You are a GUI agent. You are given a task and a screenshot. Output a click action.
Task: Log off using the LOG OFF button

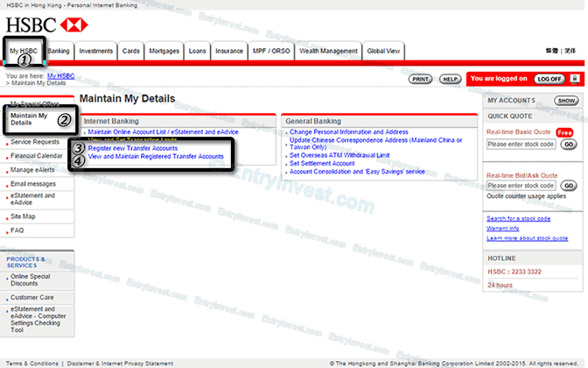(549, 79)
